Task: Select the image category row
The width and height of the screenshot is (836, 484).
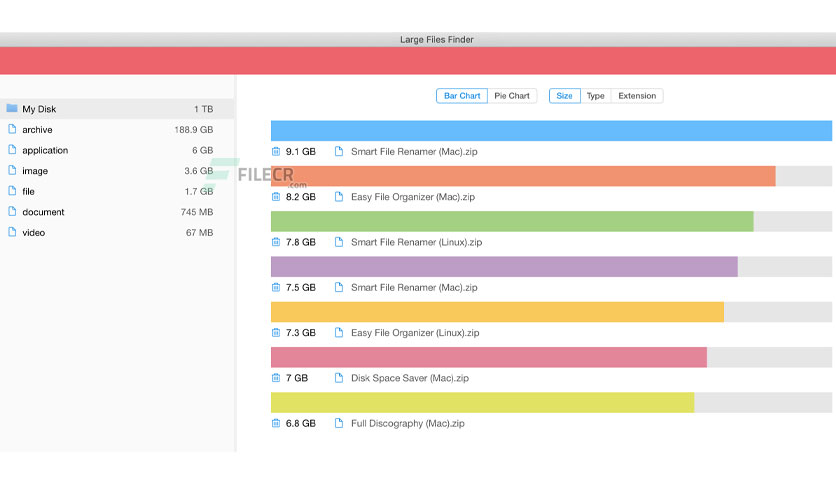Action: (117, 171)
